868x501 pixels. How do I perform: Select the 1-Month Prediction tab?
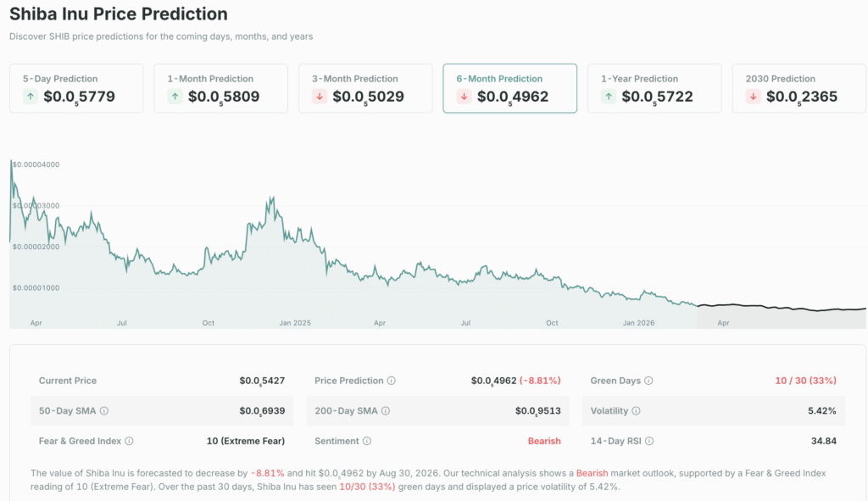coord(220,88)
